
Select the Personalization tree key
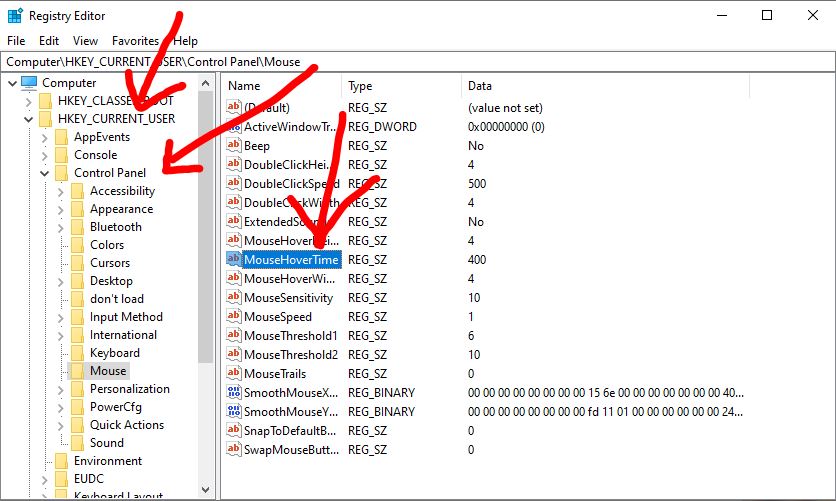click(130, 389)
